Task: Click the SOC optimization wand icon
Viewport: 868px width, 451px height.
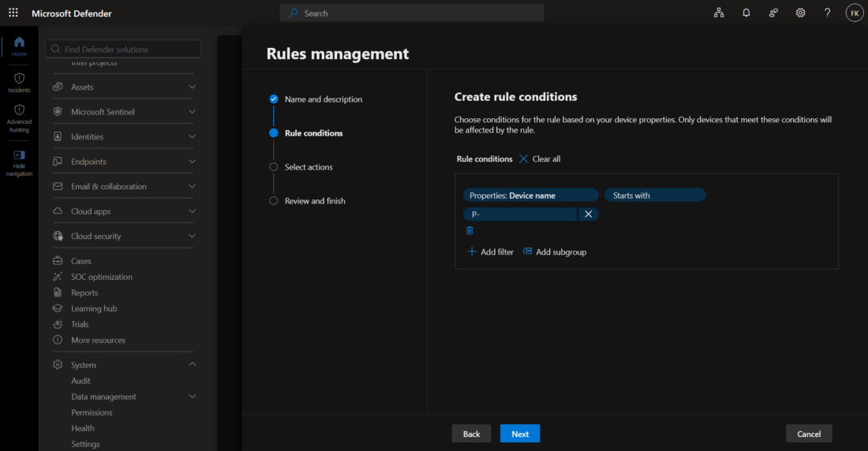Action: [x=58, y=277]
